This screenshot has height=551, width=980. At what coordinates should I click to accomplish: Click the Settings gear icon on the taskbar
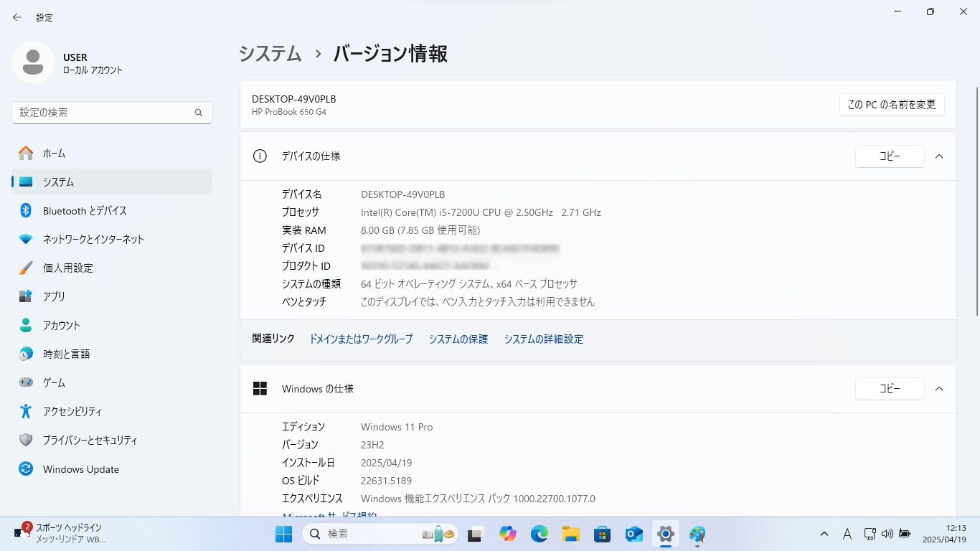coord(666,534)
